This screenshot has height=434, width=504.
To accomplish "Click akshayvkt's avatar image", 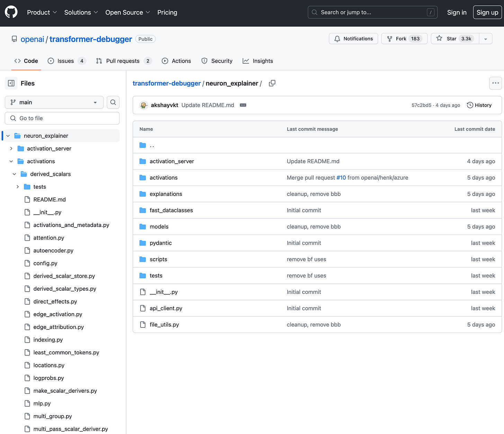I will point(144,105).
